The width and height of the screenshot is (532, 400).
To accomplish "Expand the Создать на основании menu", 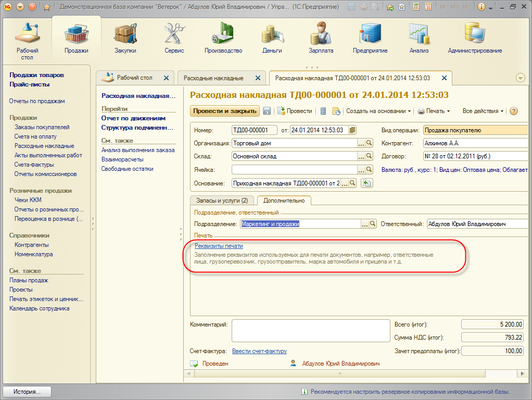I will click(x=378, y=111).
